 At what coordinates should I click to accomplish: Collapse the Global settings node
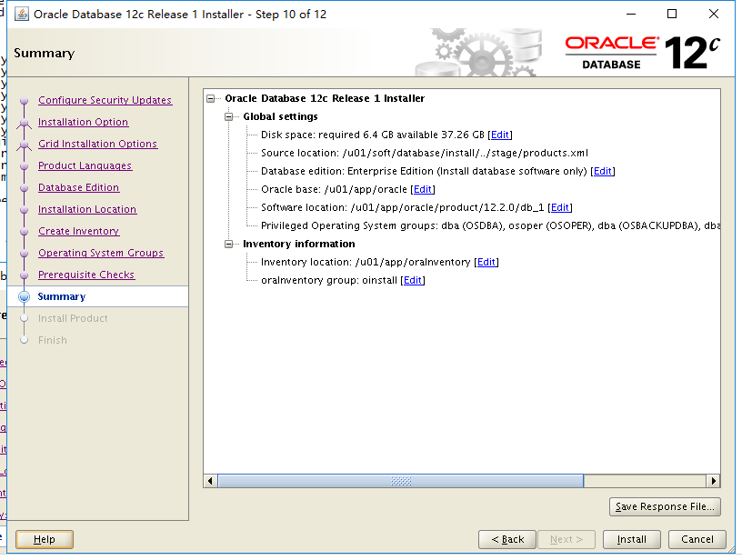[228, 117]
